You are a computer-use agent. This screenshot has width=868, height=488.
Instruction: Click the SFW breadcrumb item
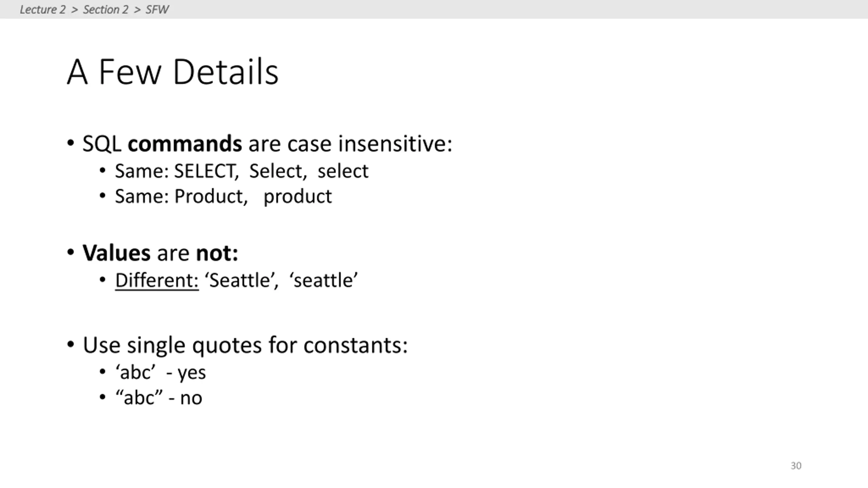[x=157, y=9]
